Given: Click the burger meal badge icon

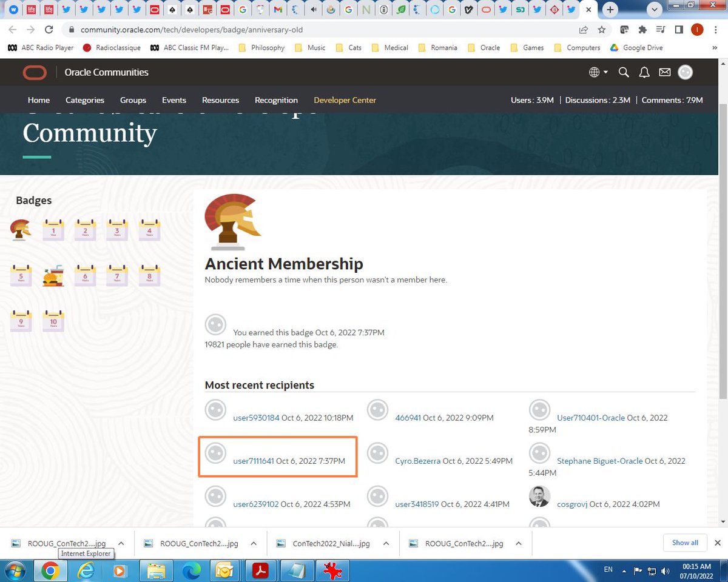Looking at the screenshot, I should tap(53, 275).
